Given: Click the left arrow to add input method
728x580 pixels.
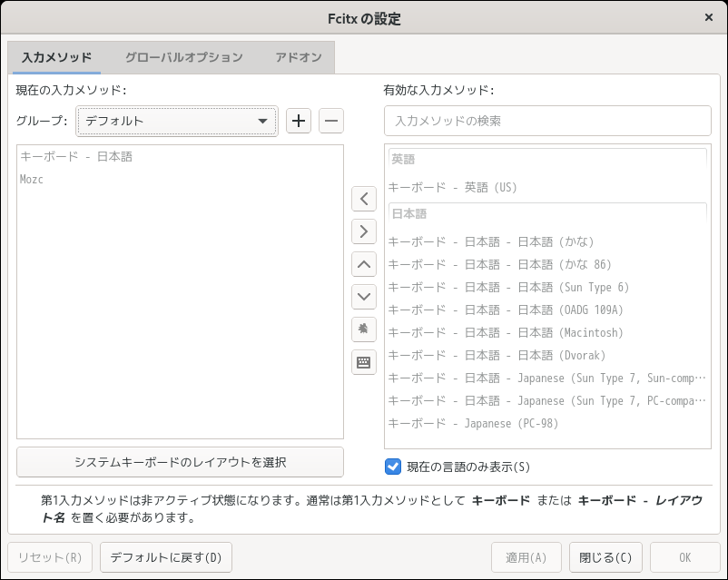Looking at the screenshot, I should pyautogui.click(x=364, y=199).
